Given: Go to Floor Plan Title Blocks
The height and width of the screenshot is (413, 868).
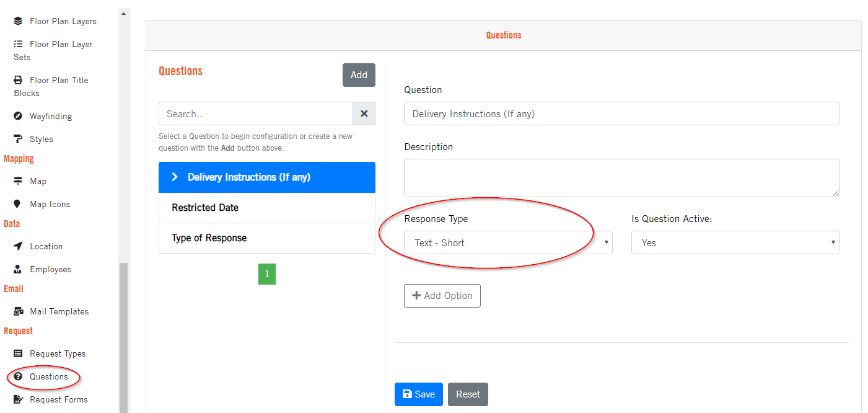Looking at the screenshot, I should pyautogui.click(x=51, y=86).
